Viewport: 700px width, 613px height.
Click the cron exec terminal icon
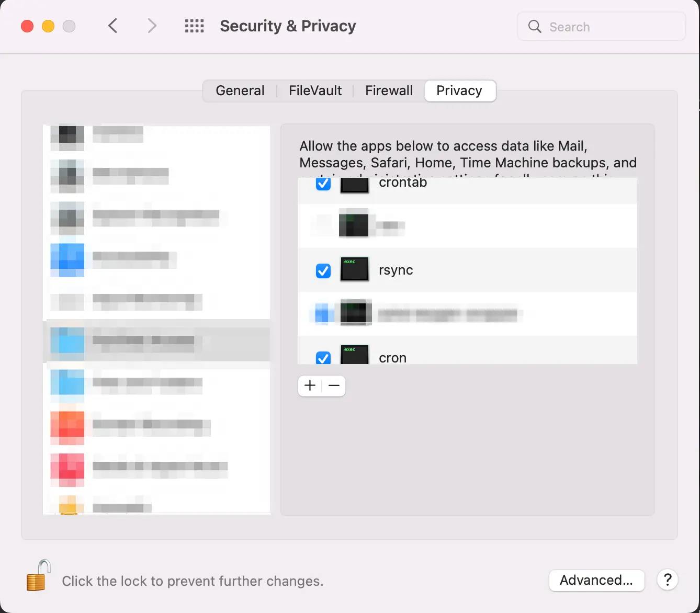355,354
